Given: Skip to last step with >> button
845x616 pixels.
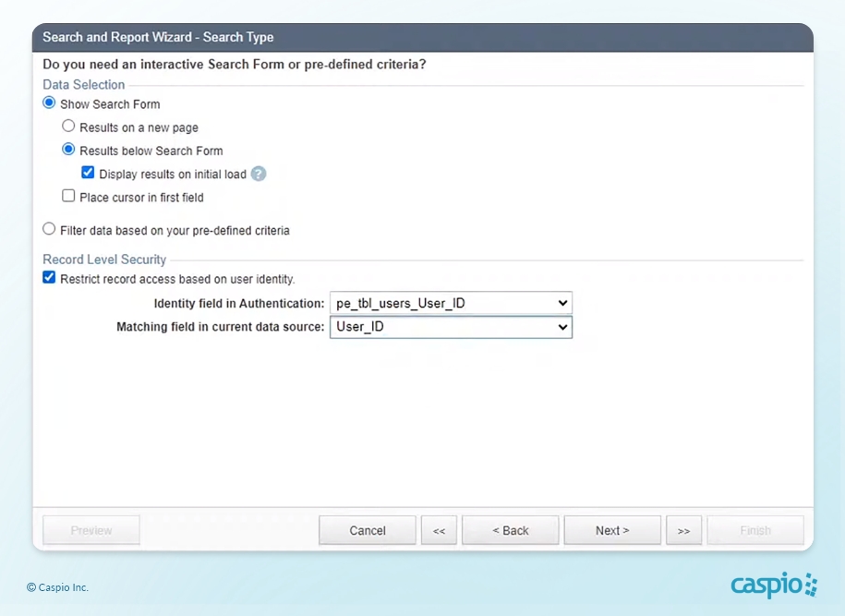Looking at the screenshot, I should [683, 530].
